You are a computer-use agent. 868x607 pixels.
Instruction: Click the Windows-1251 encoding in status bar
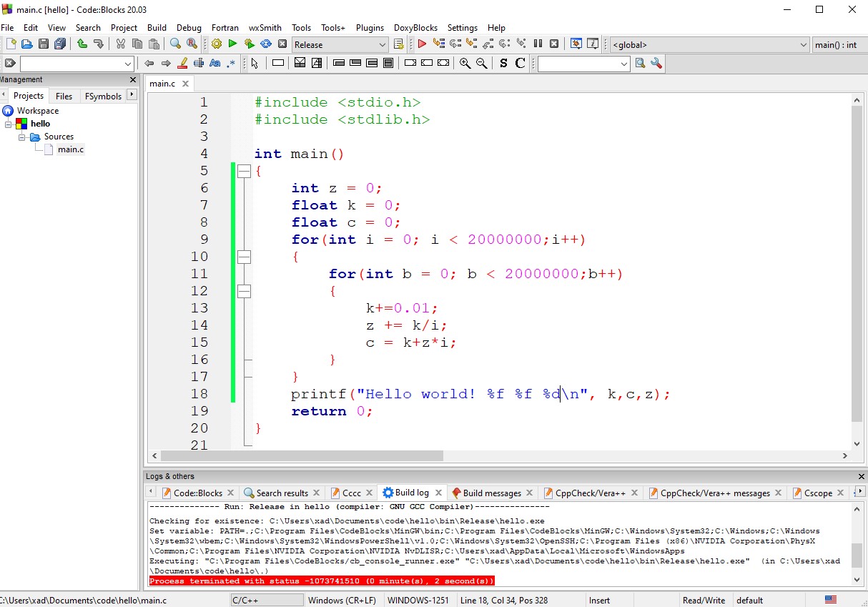coord(418,600)
